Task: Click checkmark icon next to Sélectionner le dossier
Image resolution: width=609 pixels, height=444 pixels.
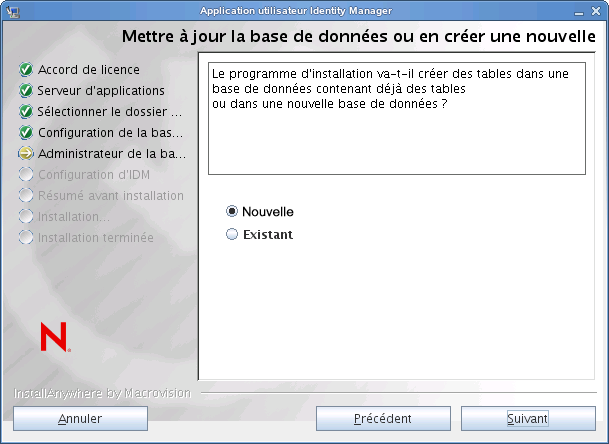Action: pos(26,111)
